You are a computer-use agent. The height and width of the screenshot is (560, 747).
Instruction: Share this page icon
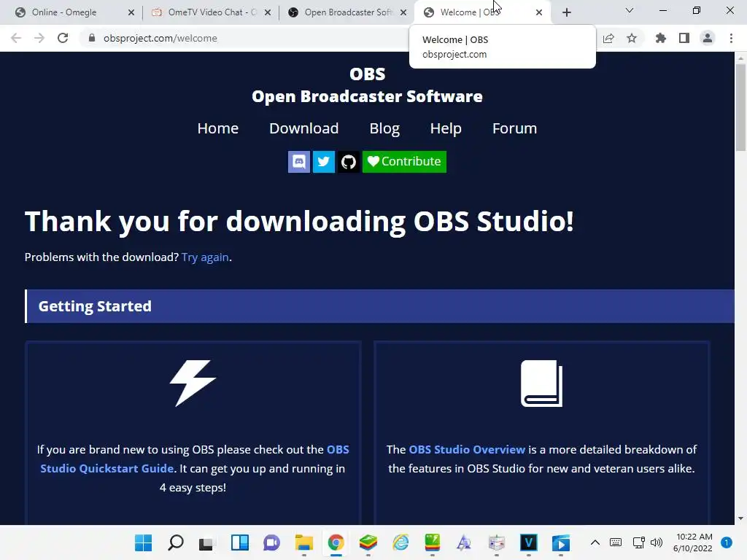click(x=608, y=38)
